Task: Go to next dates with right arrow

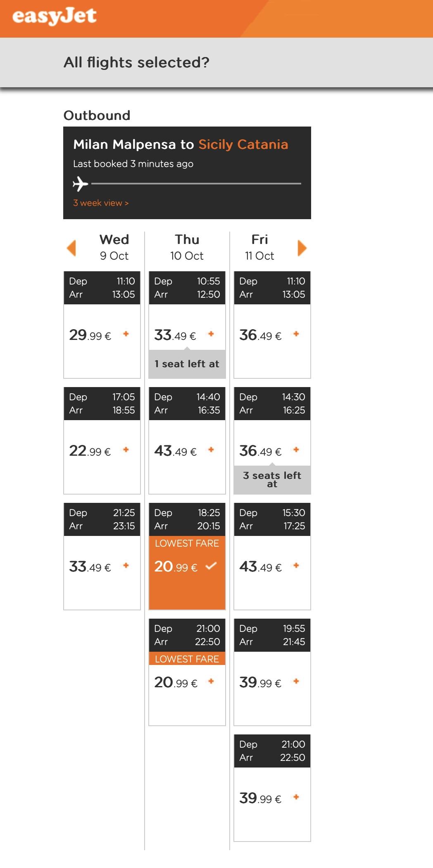Action: tap(302, 248)
